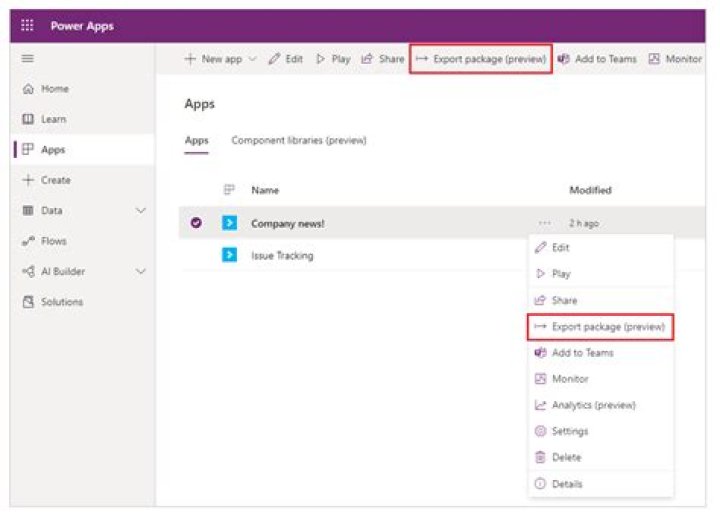Open the Issue Tracking app name
The image size is (720, 518).
(x=282, y=255)
